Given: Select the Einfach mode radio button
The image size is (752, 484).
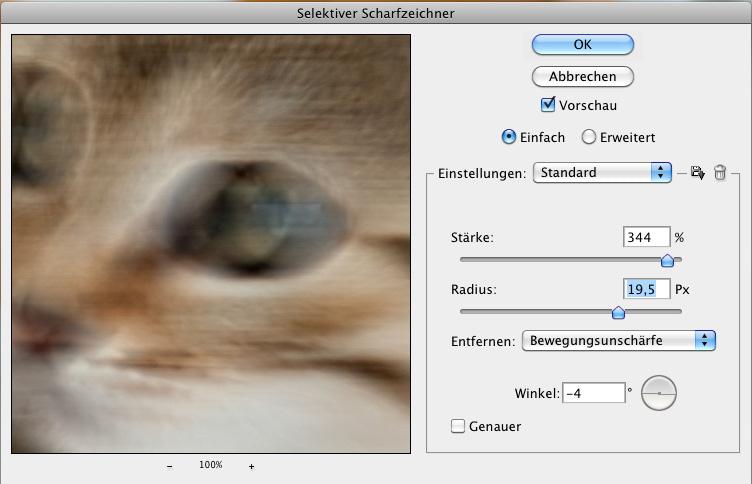Looking at the screenshot, I should (x=508, y=137).
